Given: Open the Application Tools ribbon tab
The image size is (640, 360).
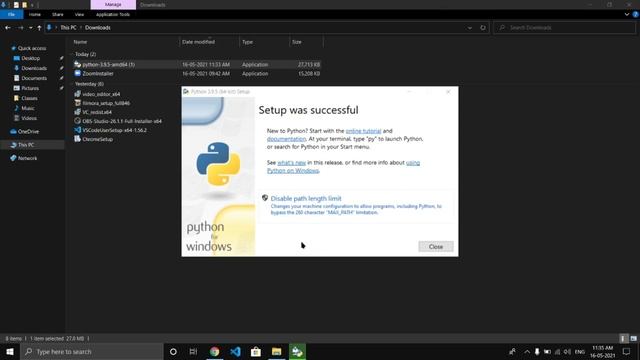Looking at the screenshot, I should (x=113, y=14).
